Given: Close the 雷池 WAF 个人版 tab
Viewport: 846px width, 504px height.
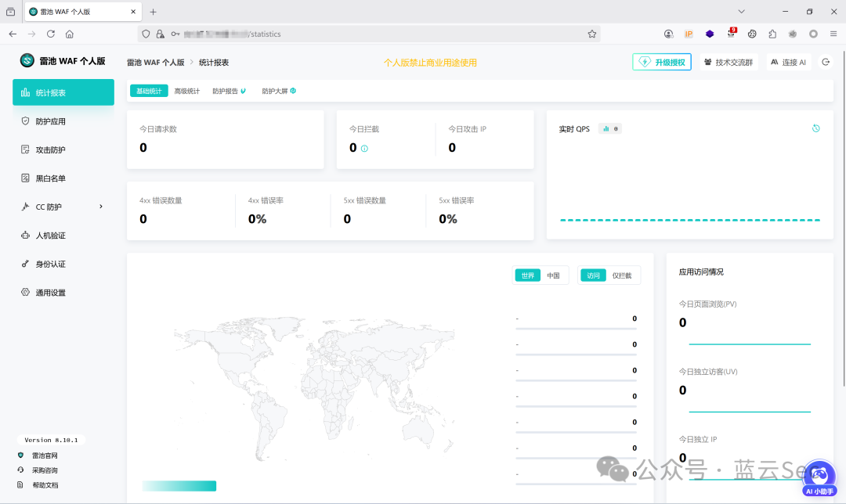Looking at the screenshot, I should 133,11.
